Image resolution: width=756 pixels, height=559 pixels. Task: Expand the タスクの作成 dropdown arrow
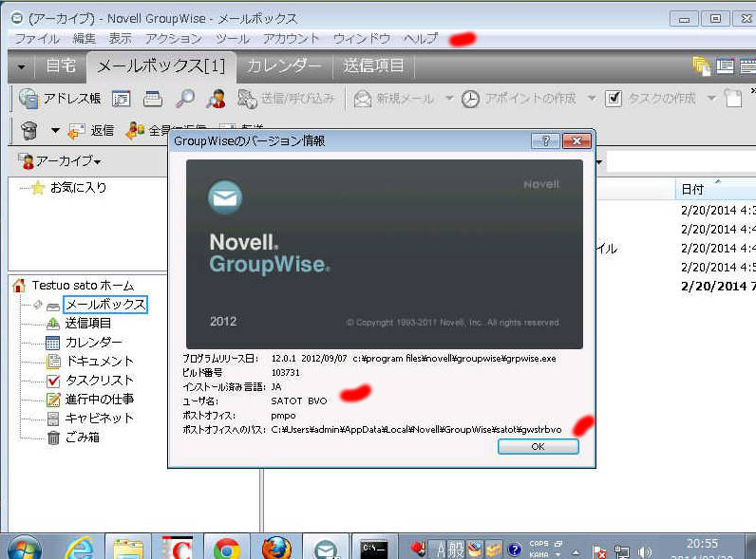click(x=711, y=99)
